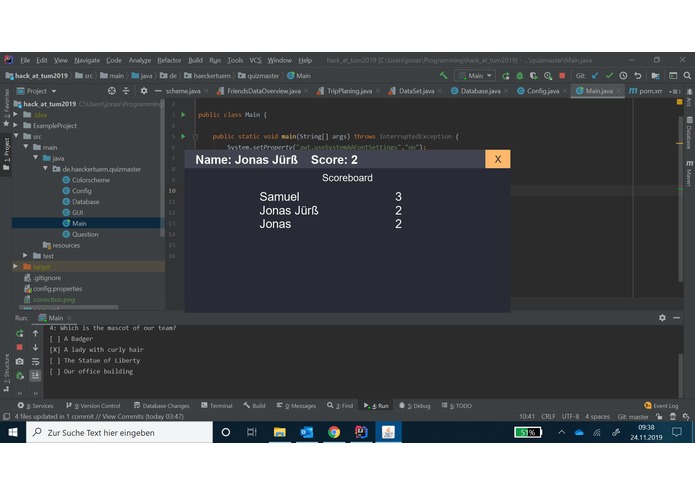Start debugging with the toolbar bug icon

[x=519, y=76]
